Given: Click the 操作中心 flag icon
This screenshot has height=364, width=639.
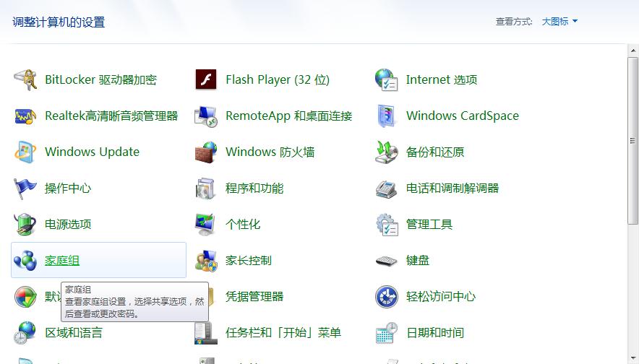Looking at the screenshot, I should [x=25, y=188].
